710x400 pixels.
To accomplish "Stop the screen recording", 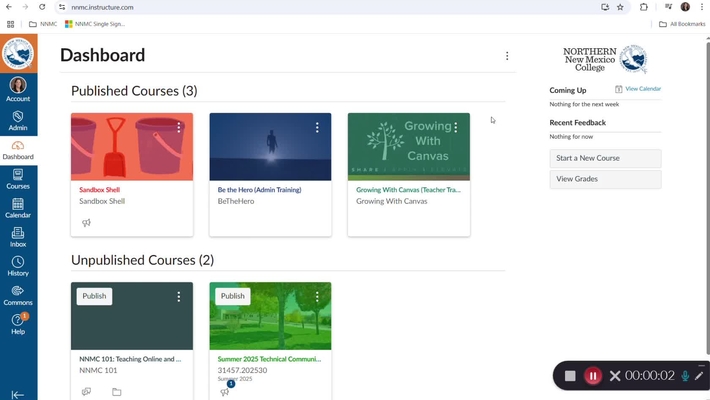I will tap(570, 376).
